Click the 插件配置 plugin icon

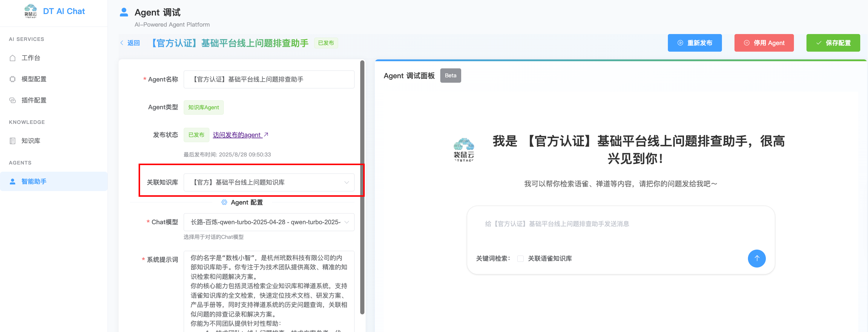point(13,100)
